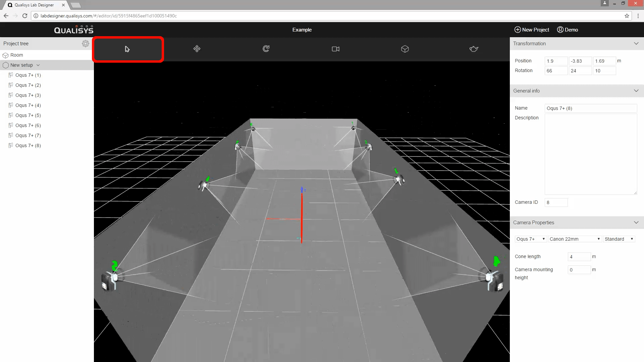
Task: Open Project tree settings gear
Action: coord(86,44)
